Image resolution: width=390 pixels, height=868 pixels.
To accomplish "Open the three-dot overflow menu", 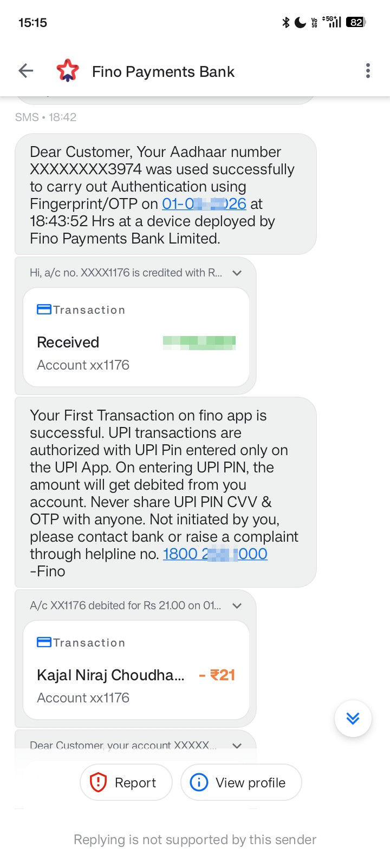I will tap(368, 71).
